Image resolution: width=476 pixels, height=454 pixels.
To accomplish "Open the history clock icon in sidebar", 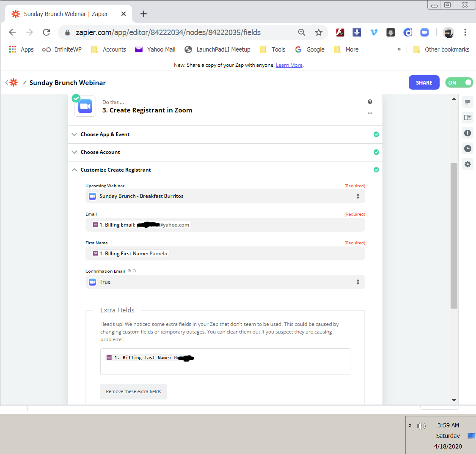I will pos(468,149).
